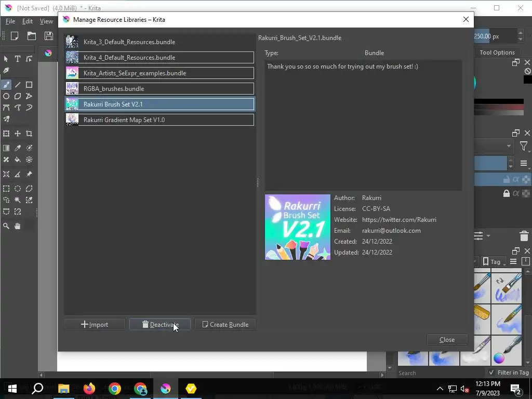The image size is (532, 399).
Task: Select the Ellipse tool
Action: 6,96
